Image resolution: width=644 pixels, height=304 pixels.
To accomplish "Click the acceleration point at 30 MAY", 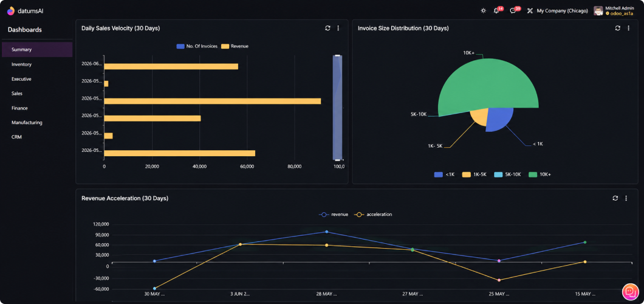I will [154, 288].
